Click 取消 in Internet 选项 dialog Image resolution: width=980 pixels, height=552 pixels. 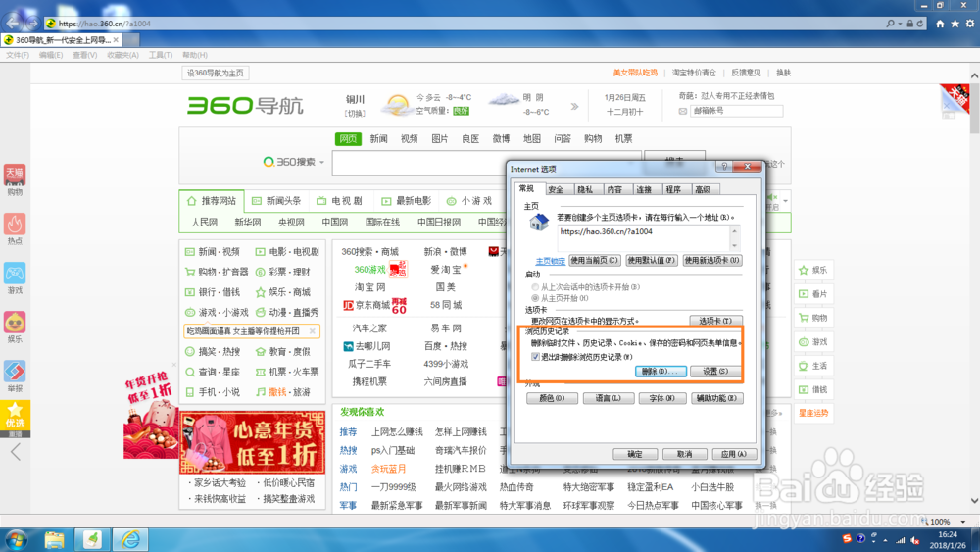684,455
